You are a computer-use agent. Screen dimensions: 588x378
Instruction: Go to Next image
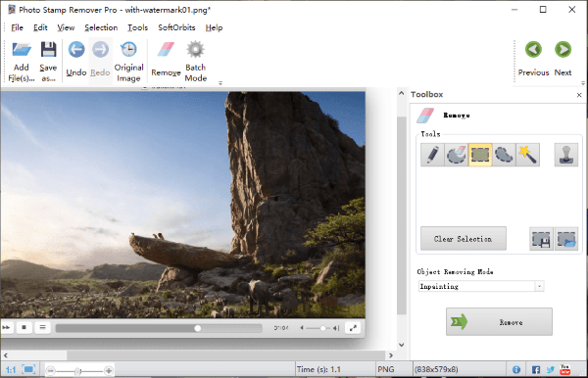pos(563,59)
